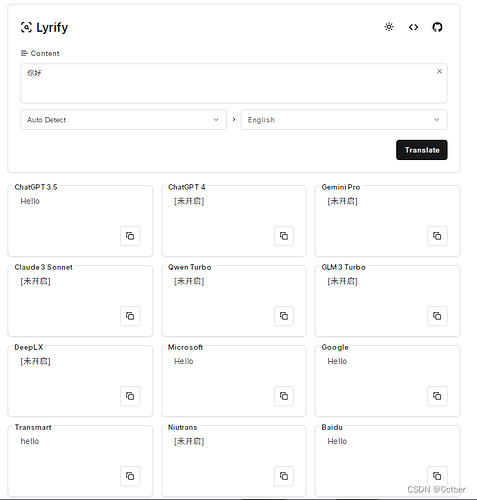The width and height of the screenshot is (477, 500).
Task: Focus the Content text input box
Action: [x=234, y=83]
